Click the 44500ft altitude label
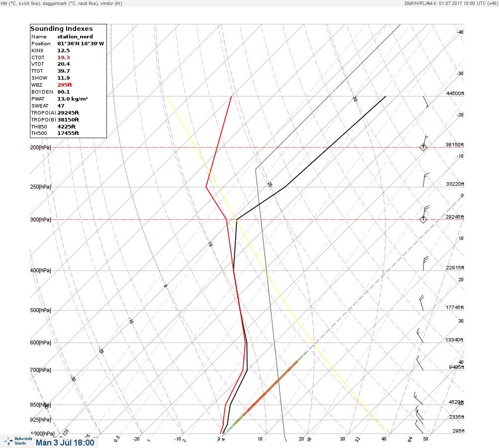The image size is (499, 448). (455, 93)
